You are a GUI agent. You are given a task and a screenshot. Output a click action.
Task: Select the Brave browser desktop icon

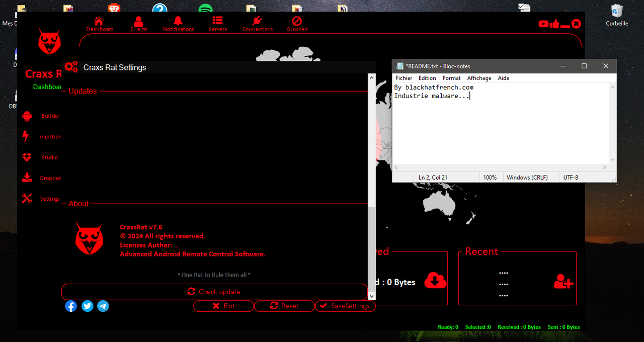coord(114,9)
